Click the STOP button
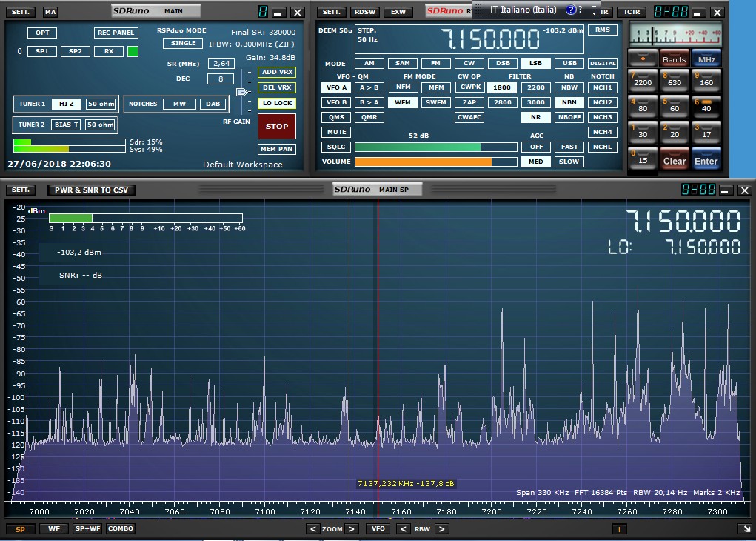This screenshot has height=541, width=756. point(277,127)
